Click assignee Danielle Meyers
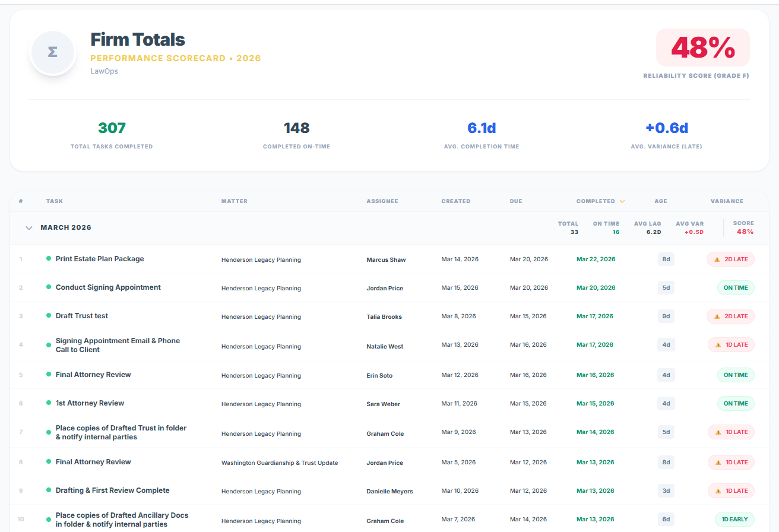779x532 pixels. pos(389,492)
